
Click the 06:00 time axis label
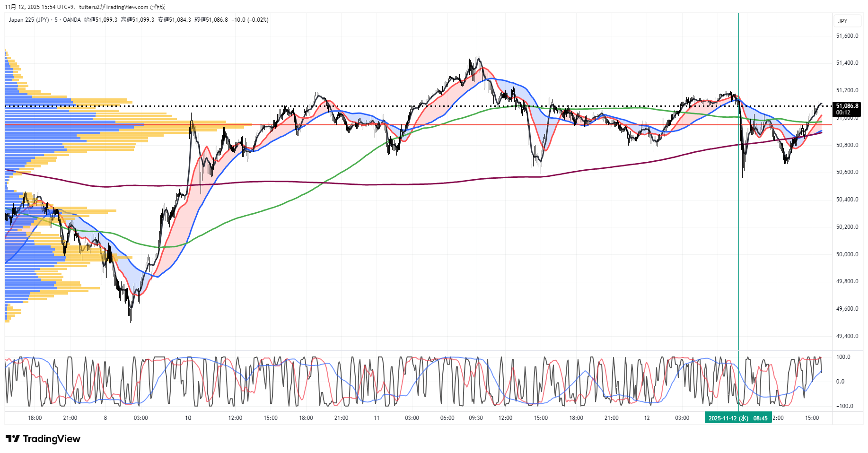(x=447, y=418)
